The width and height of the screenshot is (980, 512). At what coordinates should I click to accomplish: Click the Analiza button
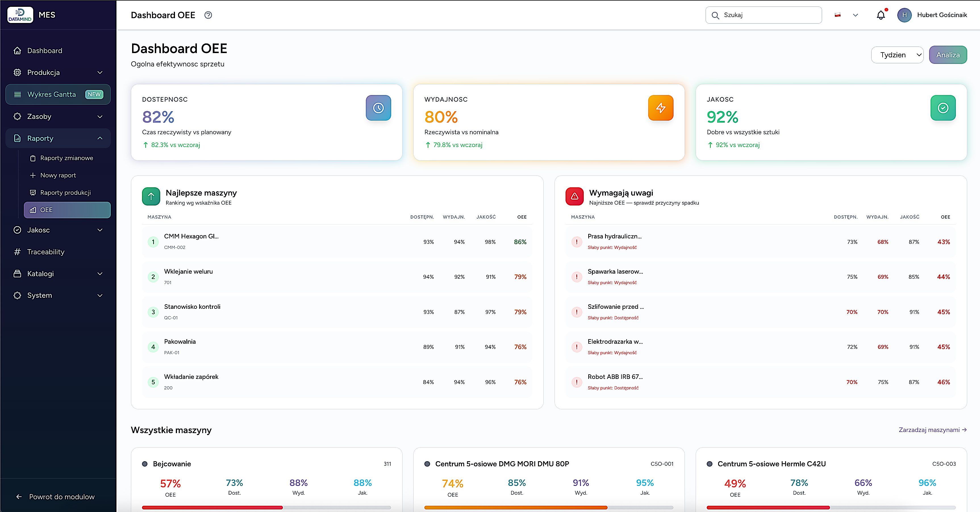948,55
